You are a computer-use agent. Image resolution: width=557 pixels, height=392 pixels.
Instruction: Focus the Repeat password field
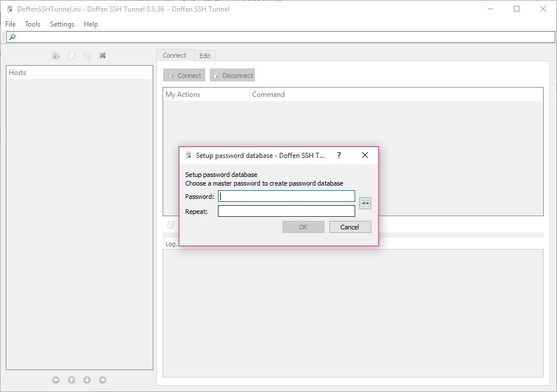(x=287, y=211)
